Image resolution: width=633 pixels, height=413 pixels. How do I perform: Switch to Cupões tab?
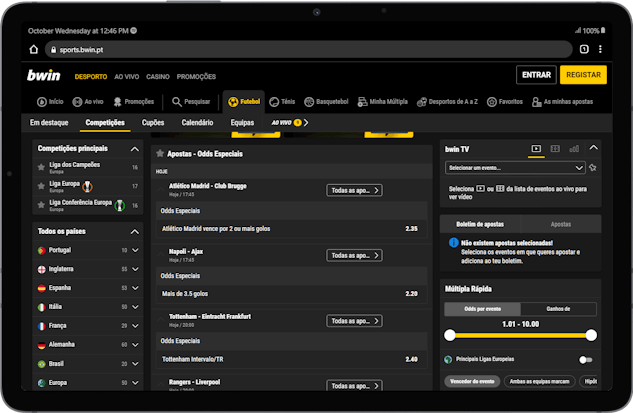pos(153,122)
